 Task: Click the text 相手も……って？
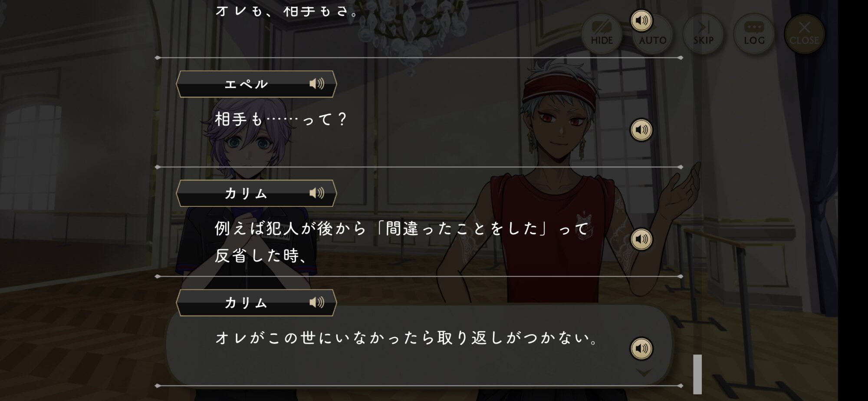point(281,119)
